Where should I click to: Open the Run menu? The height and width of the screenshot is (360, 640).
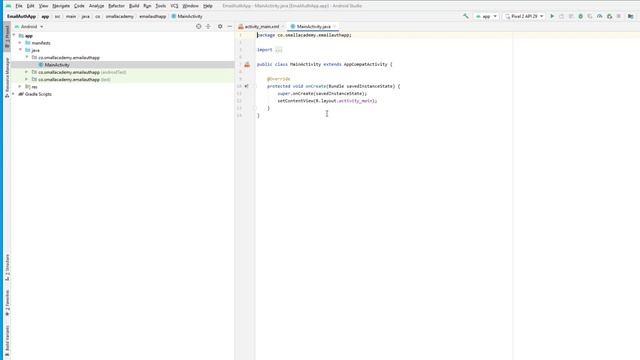point(147,6)
